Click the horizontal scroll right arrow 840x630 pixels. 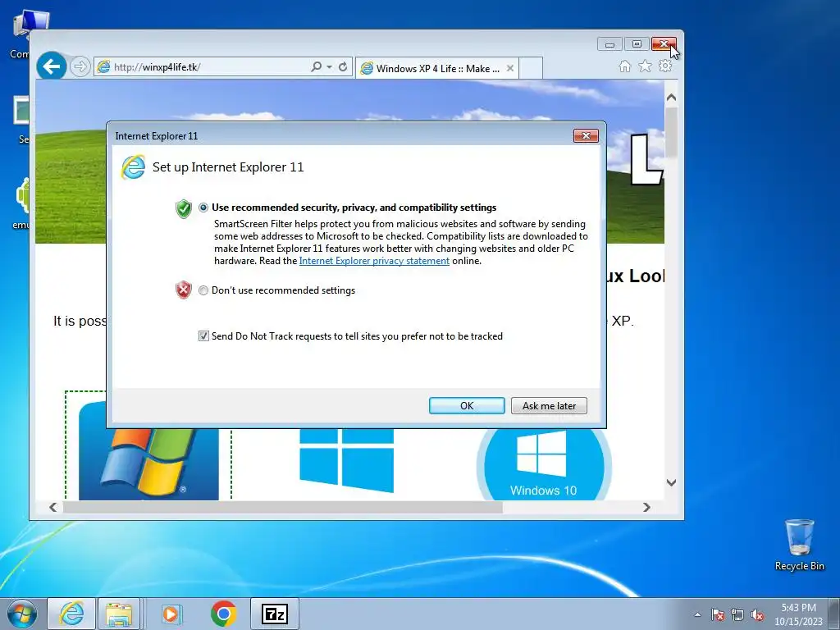pos(646,507)
